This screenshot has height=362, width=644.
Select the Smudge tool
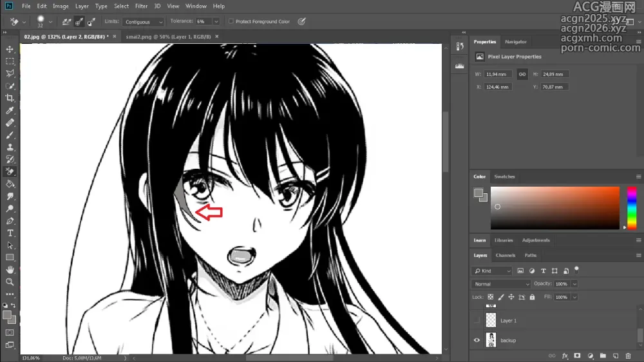tap(10, 196)
